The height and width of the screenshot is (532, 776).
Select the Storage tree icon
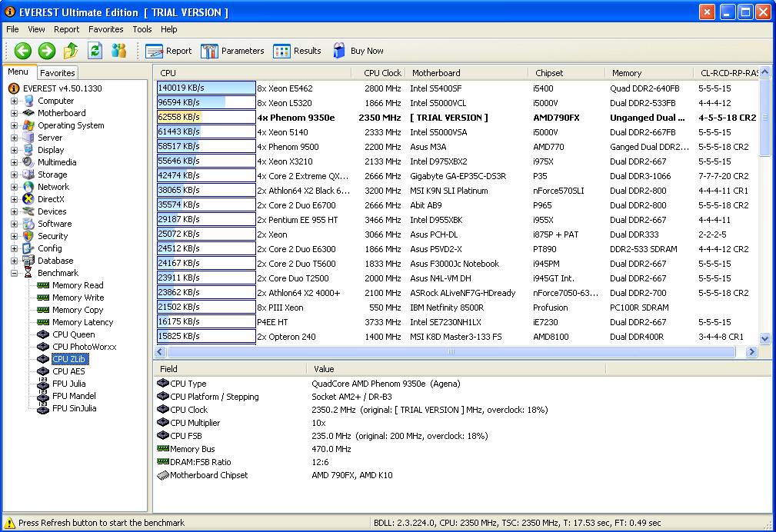click(x=28, y=175)
